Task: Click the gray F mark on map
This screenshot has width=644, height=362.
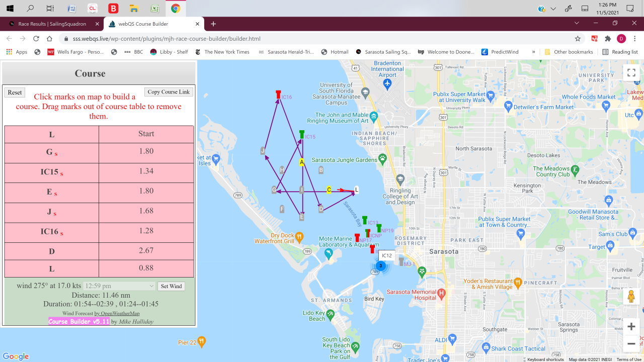Action: point(282,209)
